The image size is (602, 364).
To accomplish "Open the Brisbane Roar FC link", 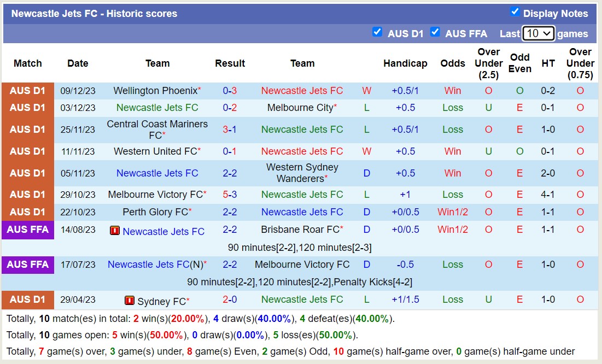I will coord(301,230).
